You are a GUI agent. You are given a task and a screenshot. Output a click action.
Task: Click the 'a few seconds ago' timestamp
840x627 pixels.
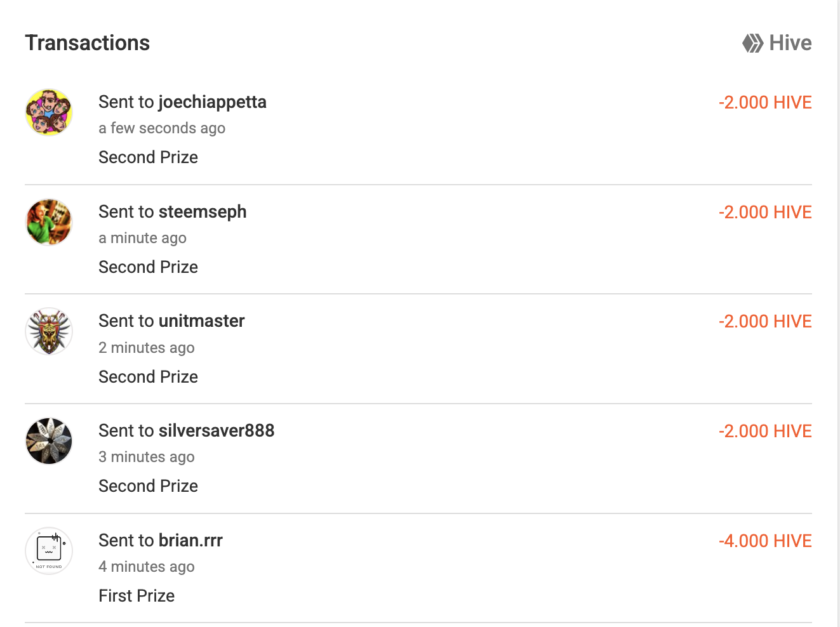pyautogui.click(x=162, y=128)
